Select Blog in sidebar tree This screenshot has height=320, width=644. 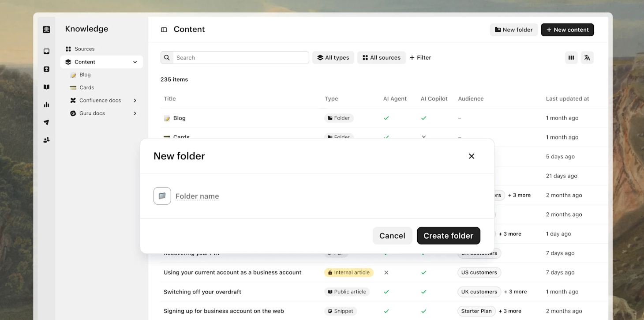pos(85,75)
